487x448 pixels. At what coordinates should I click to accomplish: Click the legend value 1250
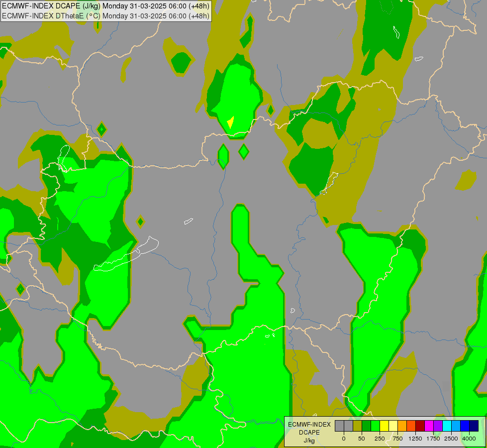point(415,439)
